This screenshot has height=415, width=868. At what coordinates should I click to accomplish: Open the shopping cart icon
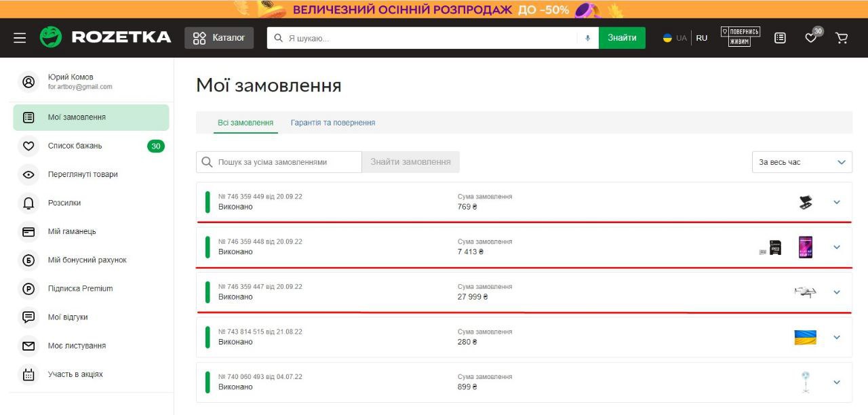tap(842, 38)
